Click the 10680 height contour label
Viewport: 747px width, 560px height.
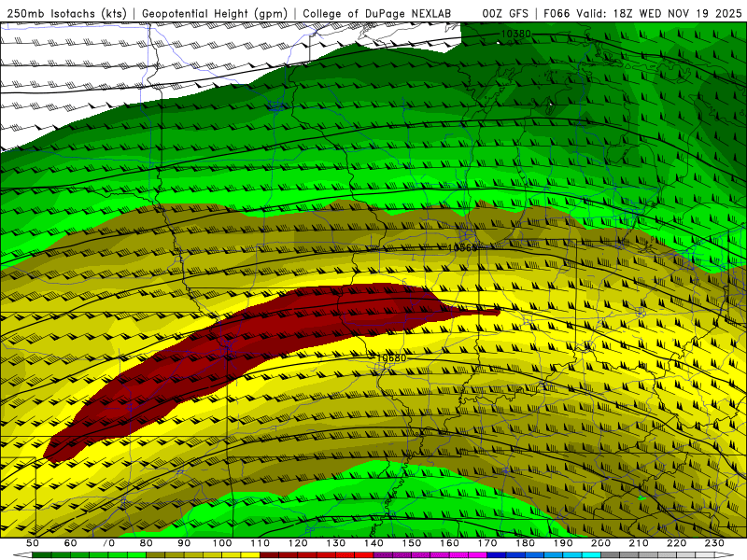click(391, 358)
